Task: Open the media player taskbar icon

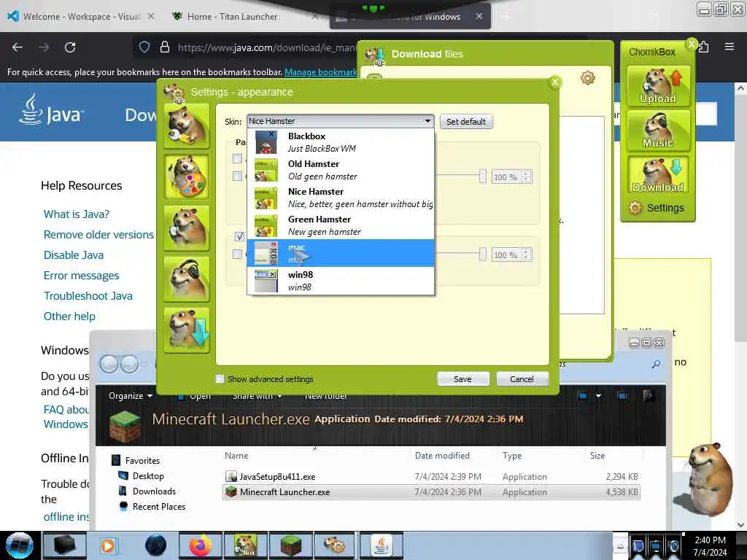Action: point(108,545)
